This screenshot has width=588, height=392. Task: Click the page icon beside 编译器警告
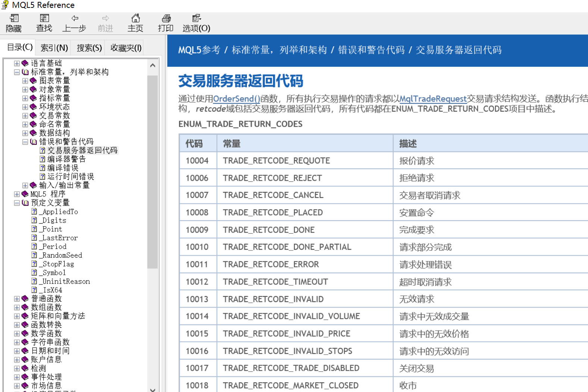43,159
